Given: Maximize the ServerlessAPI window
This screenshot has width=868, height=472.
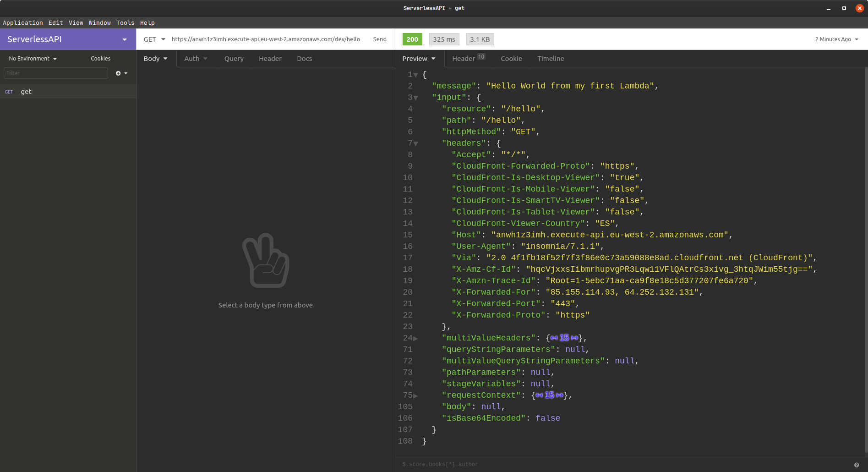Looking at the screenshot, I should pos(844,8).
